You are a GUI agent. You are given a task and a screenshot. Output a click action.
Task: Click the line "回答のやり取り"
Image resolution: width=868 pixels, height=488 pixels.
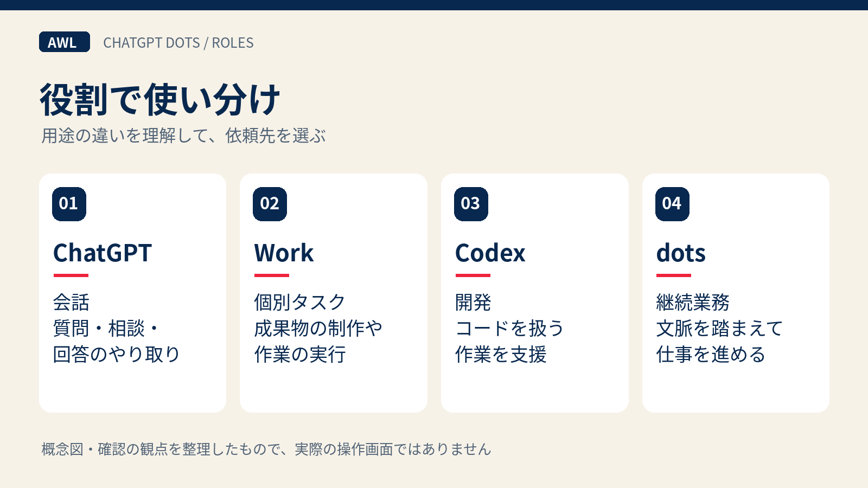[x=117, y=355]
